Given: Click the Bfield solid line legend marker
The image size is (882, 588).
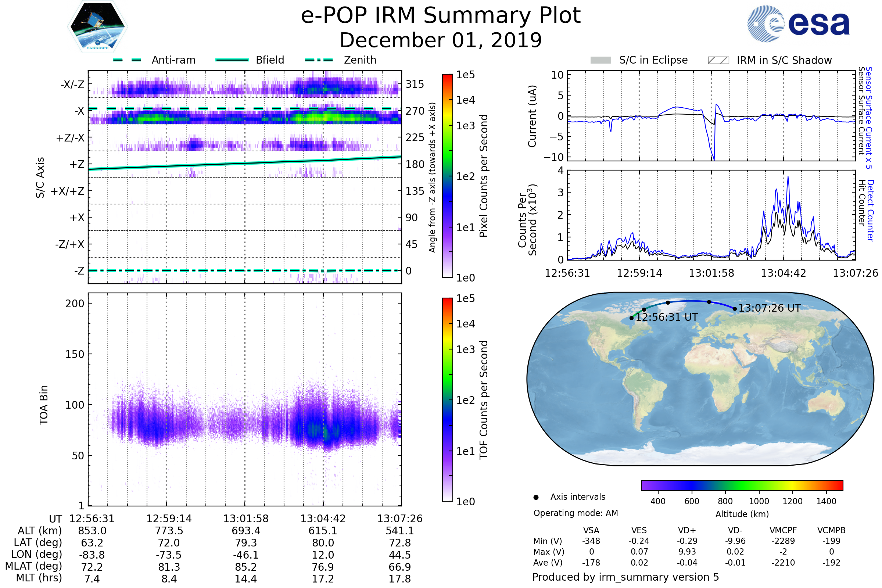Looking at the screenshot, I should [x=232, y=60].
